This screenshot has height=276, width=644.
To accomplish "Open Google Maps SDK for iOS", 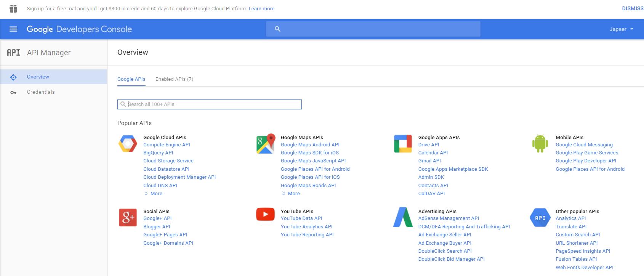I will pos(310,153).
